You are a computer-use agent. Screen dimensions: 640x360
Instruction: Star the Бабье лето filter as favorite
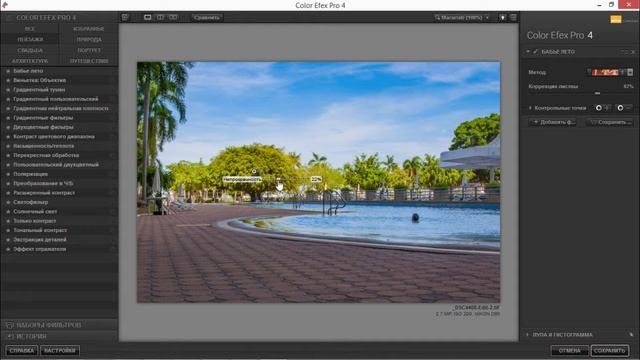point(8,71)
